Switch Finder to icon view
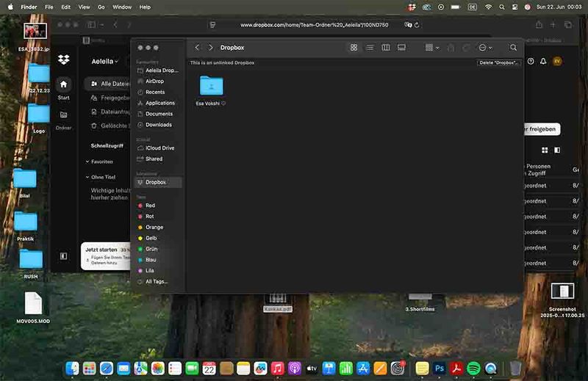 (354, 48)
